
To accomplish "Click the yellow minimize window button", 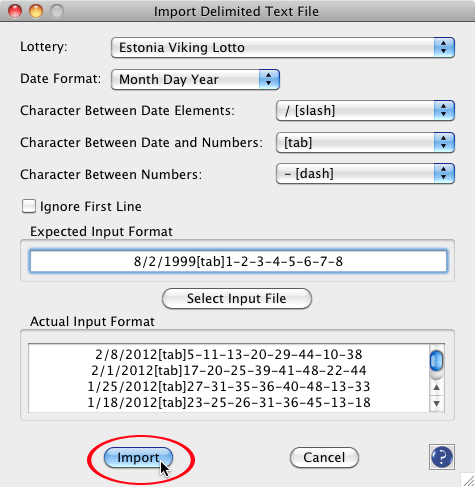I will tap(36, 11).
